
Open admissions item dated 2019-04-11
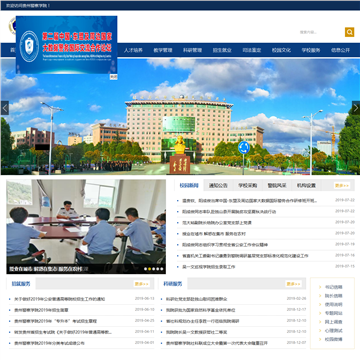(x=63, y=332)
